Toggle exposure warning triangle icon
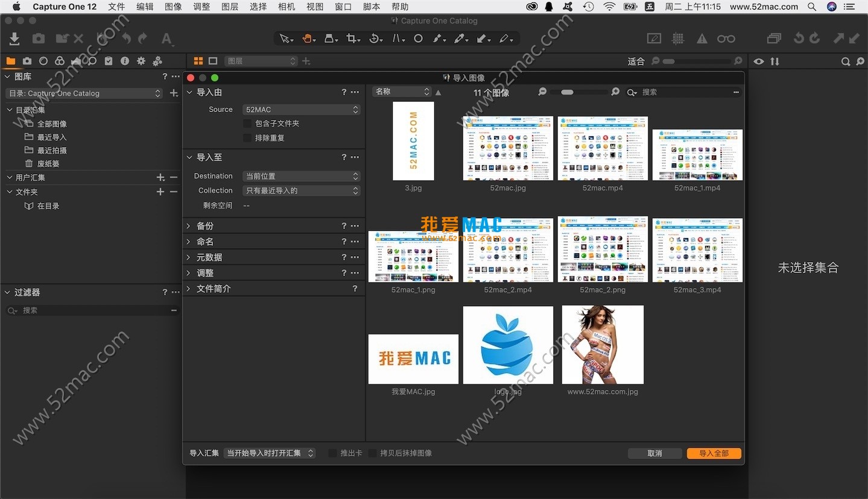 702,39
